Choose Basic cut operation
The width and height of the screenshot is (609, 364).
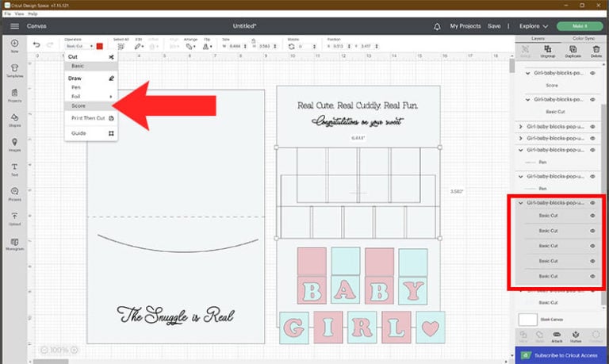(91, 66)
